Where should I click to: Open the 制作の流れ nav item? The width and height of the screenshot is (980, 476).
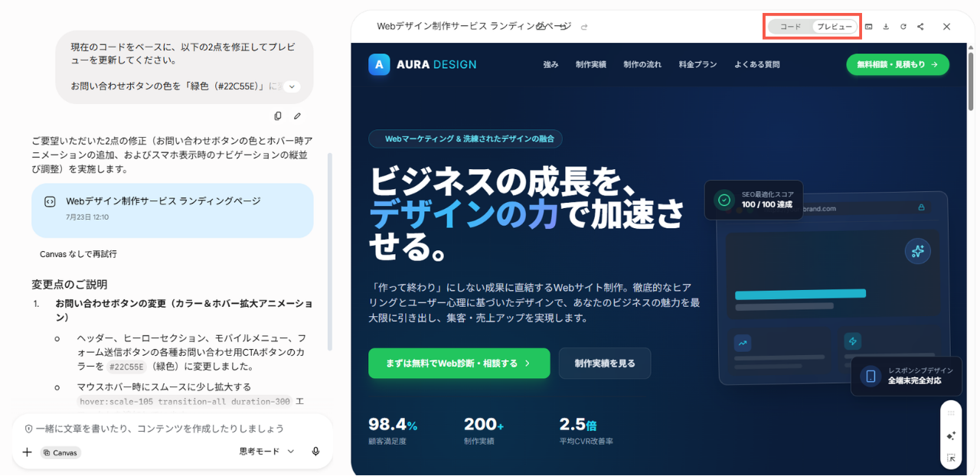tap(642, 65)
